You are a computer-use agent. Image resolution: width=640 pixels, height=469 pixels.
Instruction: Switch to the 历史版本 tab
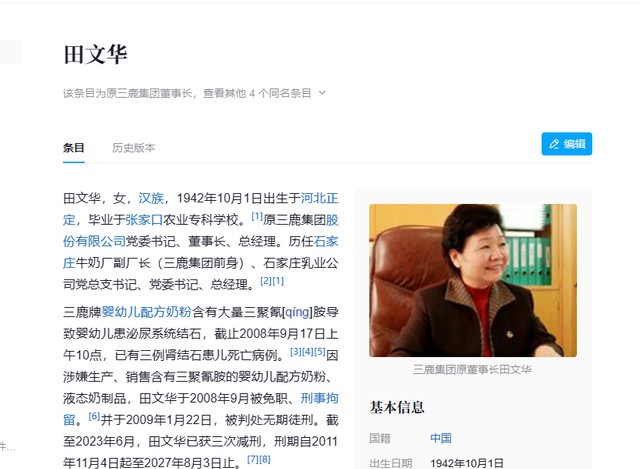(133, 148)
